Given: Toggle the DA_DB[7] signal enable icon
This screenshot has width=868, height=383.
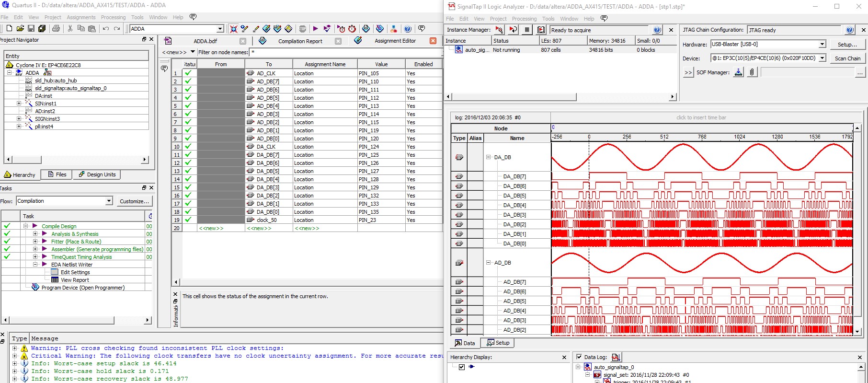Looking at the screenshot, I should (x=459, y=176).
